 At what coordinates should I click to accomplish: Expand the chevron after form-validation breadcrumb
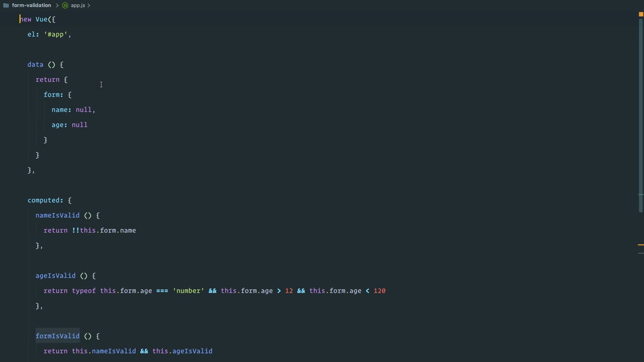(57, 5)
